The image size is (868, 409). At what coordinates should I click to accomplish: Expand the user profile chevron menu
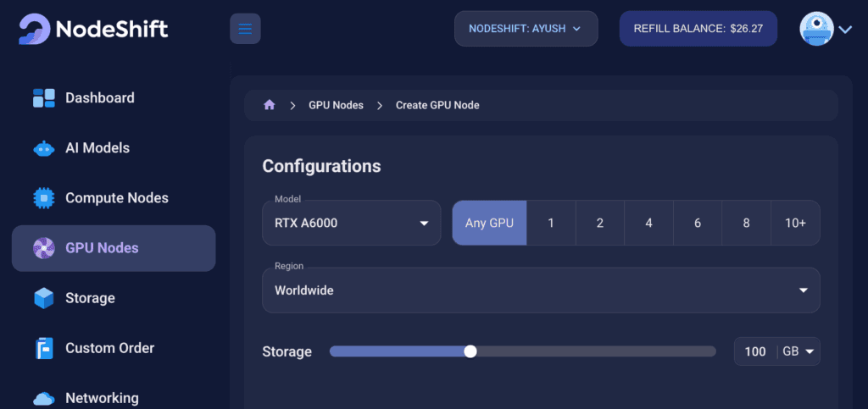pos(845,30)
